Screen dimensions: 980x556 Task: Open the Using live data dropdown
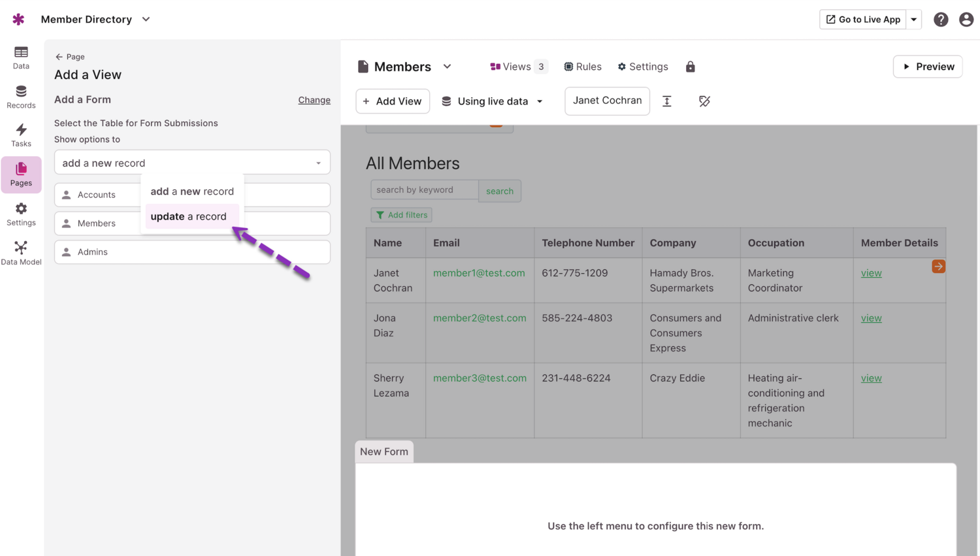click(493, 101)
